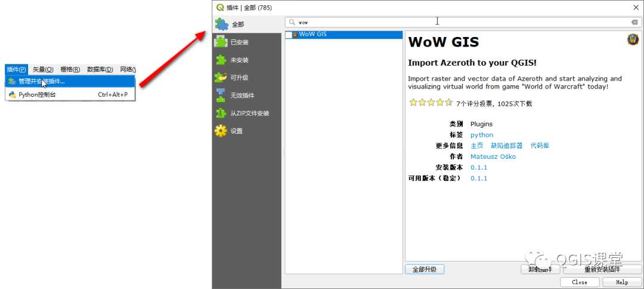Viewport: 644px width, 289px height.
Task: Click the puzzle icon for 未安装
Action: pyautogui.click(x=221, y=60)
